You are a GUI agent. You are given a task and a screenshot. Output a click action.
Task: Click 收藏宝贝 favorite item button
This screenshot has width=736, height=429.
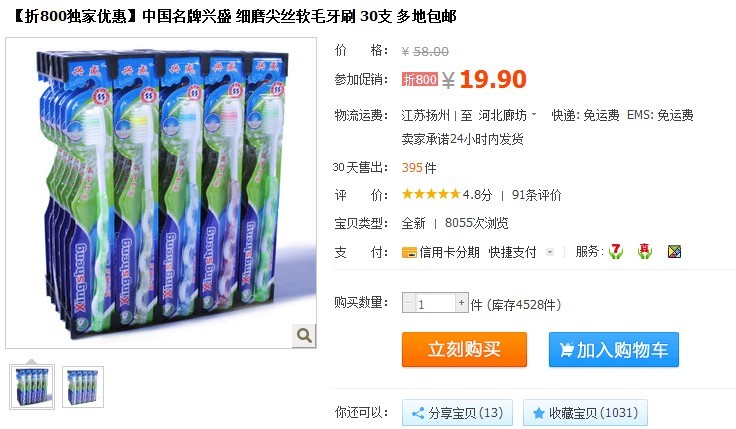585,413
